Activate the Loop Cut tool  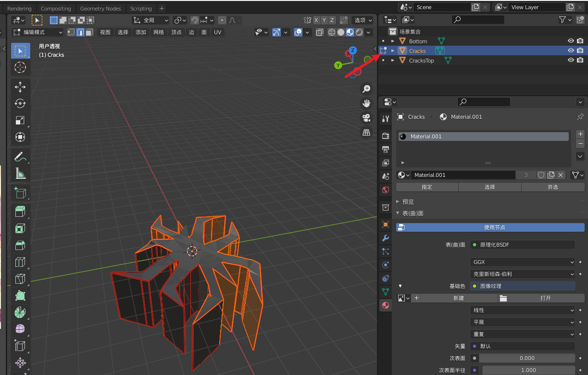click(20, 262)
